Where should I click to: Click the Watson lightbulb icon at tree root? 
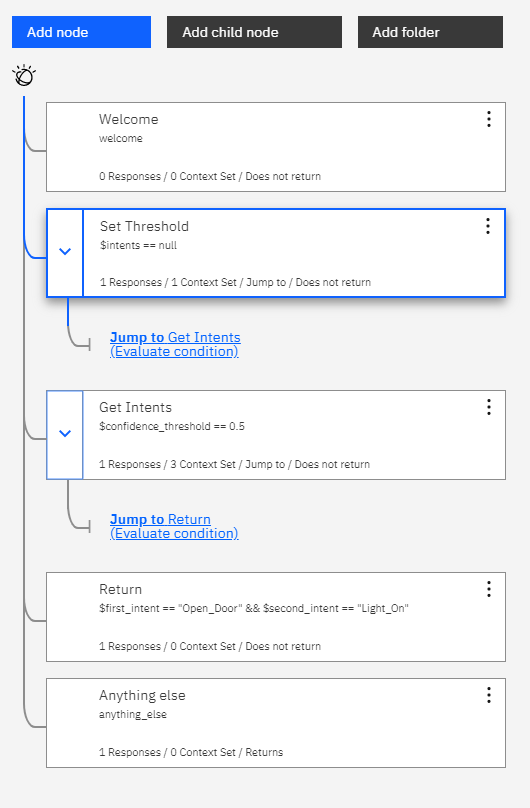[x=24, y=76]
